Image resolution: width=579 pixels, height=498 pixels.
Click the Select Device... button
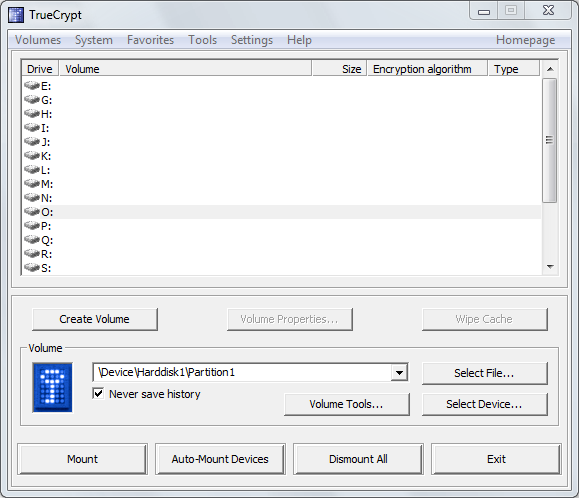484,404
